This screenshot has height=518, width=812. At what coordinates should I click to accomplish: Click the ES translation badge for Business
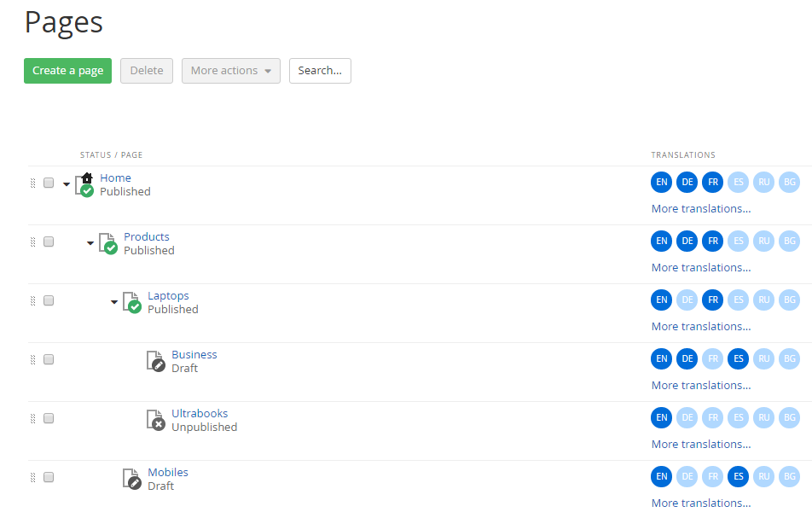pos(738,358)
